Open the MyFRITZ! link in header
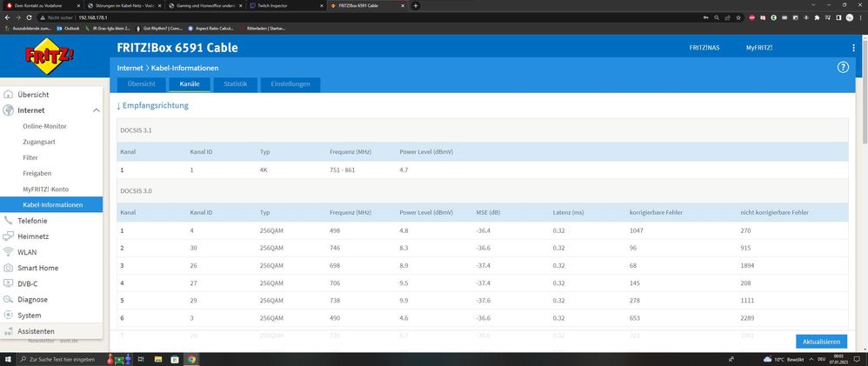The image size is (868, 366). click(758, 47)
